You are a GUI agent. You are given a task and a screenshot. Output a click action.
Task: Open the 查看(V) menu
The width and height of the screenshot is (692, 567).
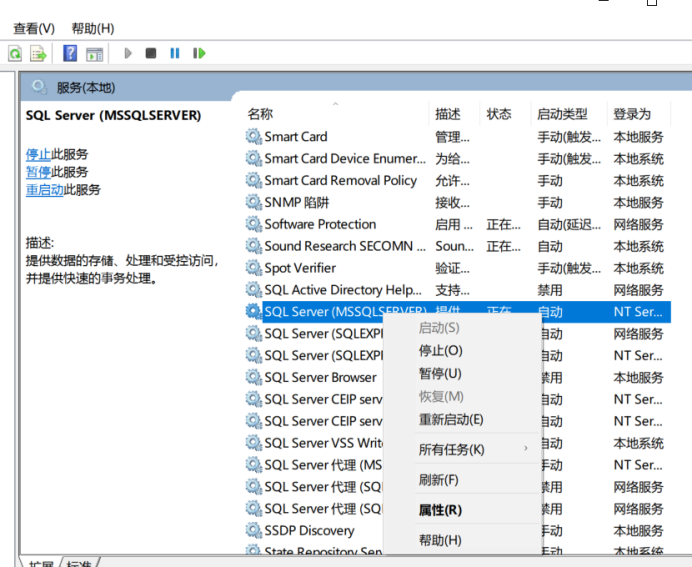tap(34, 29)
